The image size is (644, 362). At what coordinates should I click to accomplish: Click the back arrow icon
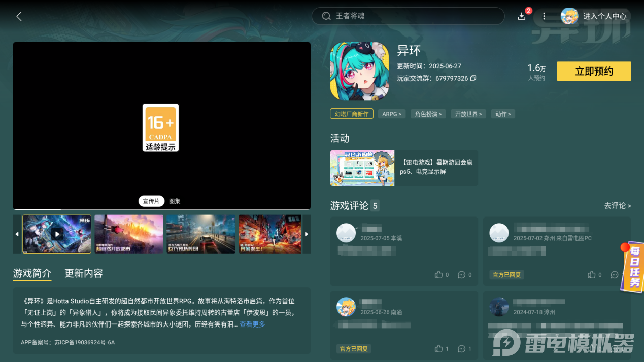click(x=19, y=16)
